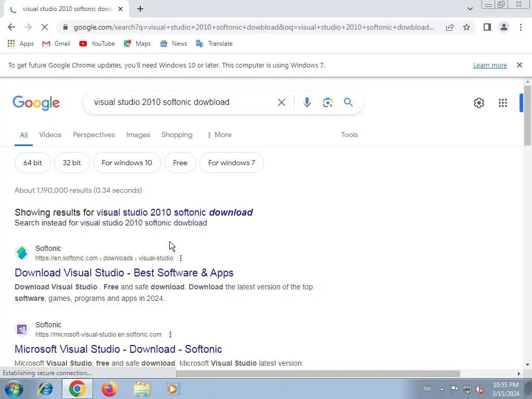This screenshot has width=532, height=399.
Task: Apply the For windows 7 chip
Action: coord(232,163)
